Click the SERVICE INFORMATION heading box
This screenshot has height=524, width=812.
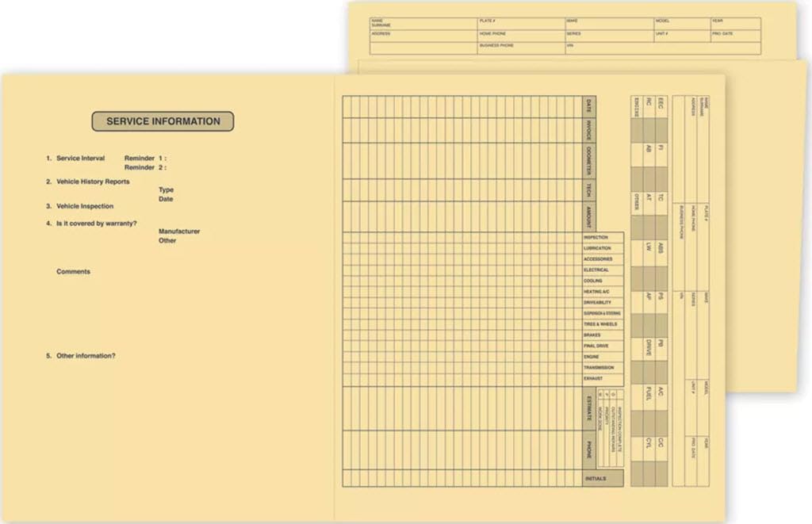click(163, 121)
